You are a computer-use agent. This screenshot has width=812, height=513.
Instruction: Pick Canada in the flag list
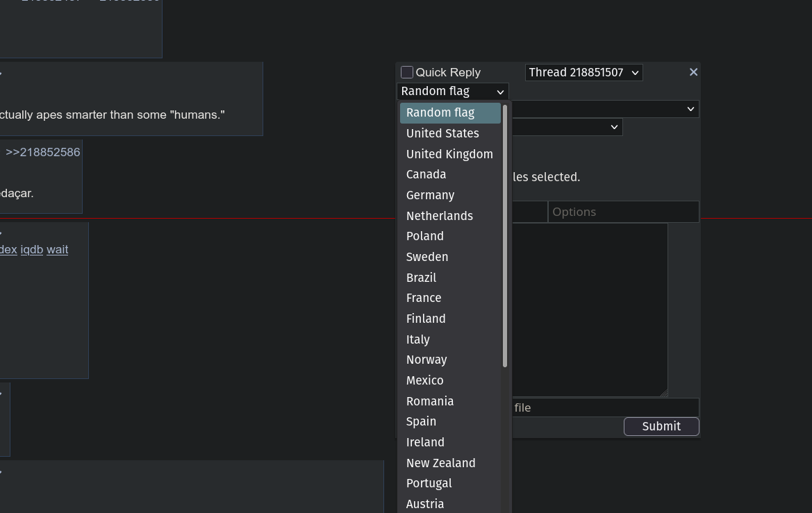[x=450, y=174]
